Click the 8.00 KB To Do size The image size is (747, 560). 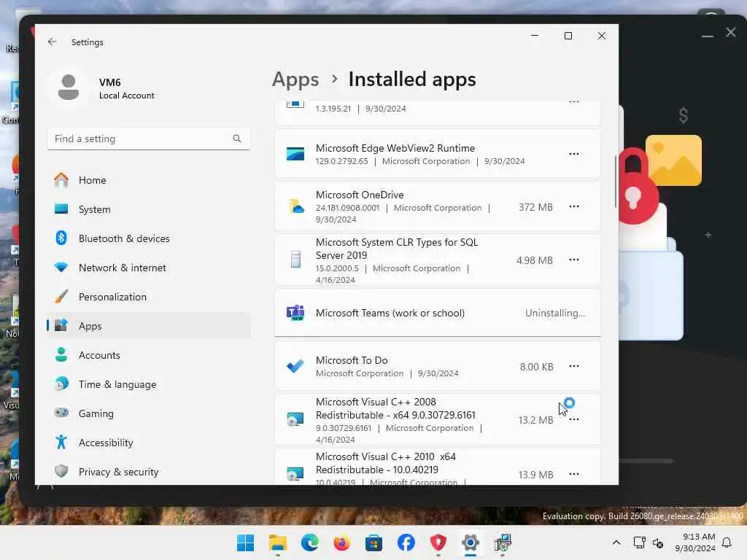pos(536,367)
